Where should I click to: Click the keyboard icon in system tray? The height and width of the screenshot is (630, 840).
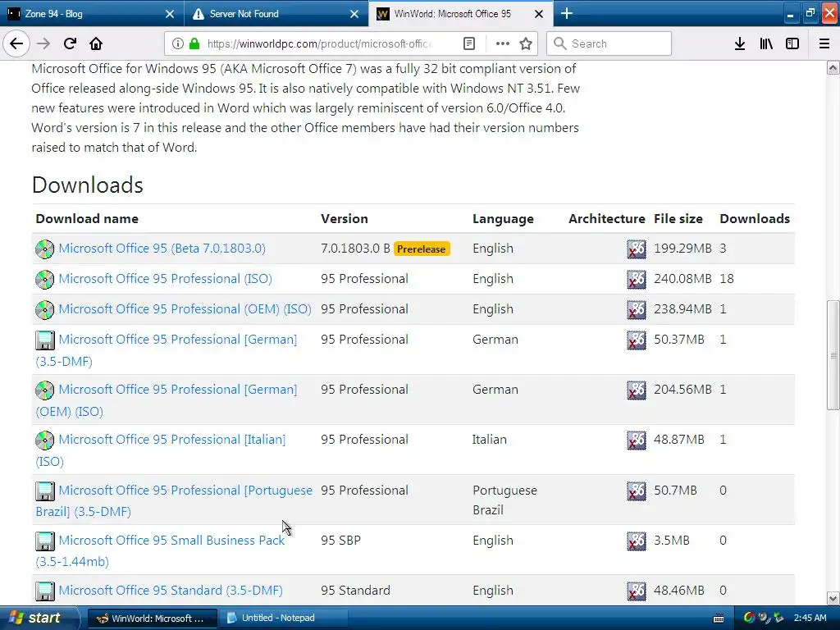click(x=719, y=619)
